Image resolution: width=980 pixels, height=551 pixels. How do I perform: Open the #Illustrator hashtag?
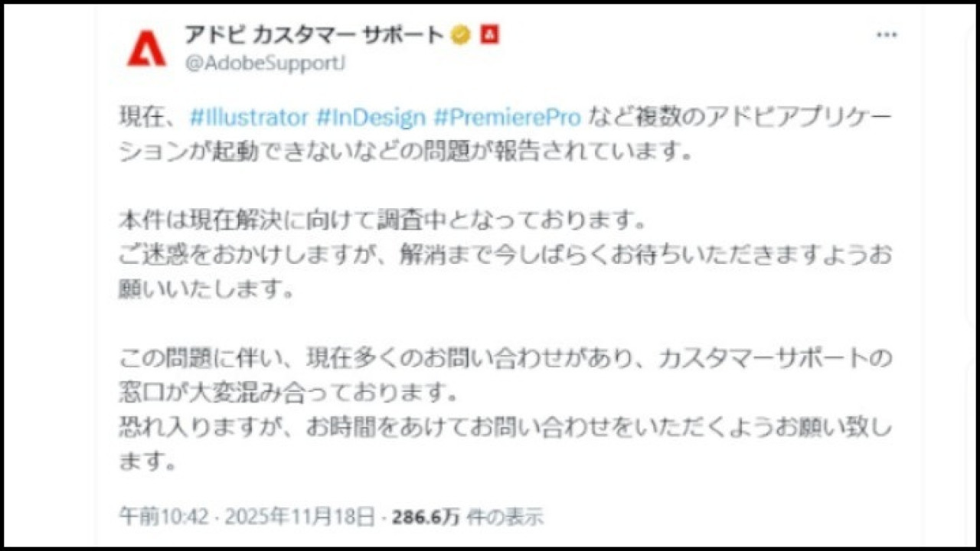click(x=248, y=118)
